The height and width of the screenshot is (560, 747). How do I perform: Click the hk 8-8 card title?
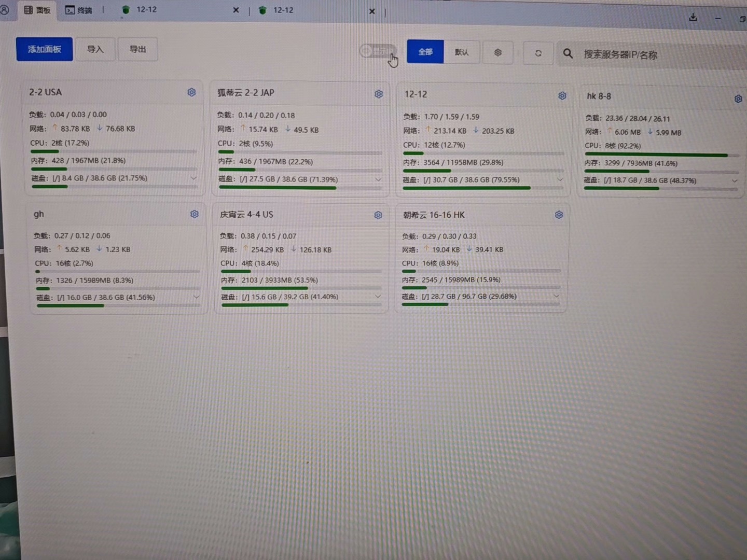(x=599, y=96)
